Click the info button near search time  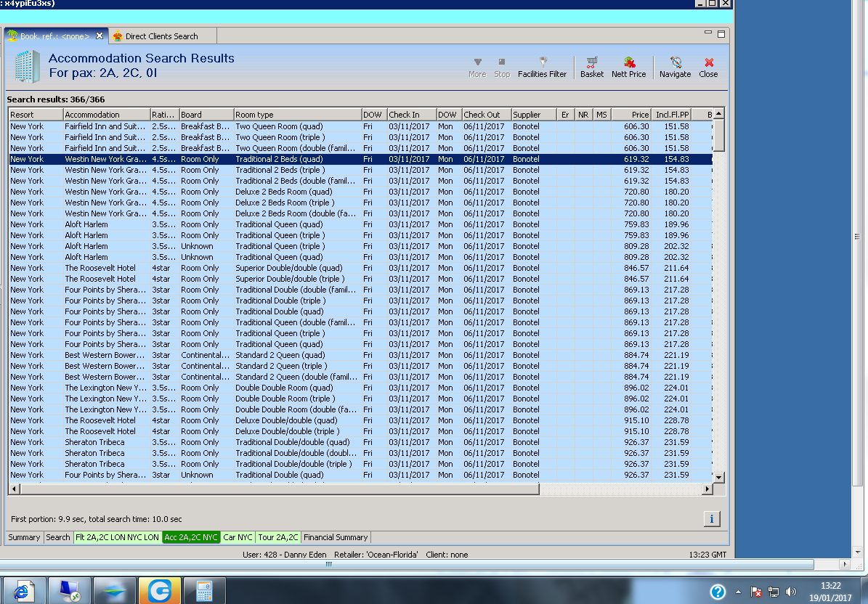[x=711, y=519]
